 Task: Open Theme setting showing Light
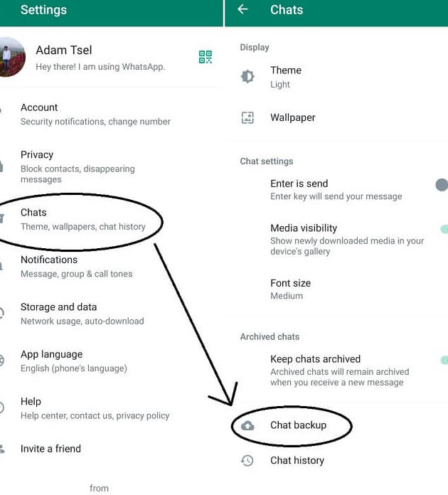click(x=336, y=77)
